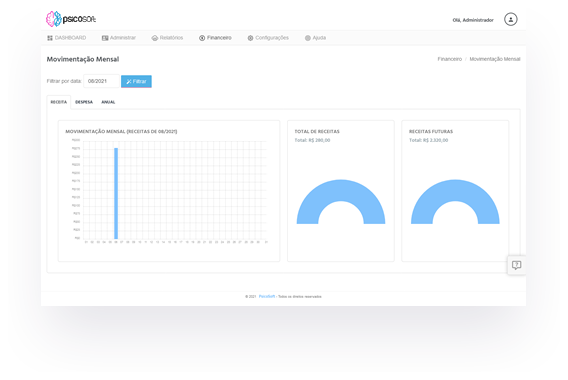This screenshot has height=380, width=568.
Task: Switch to the Despesa tab
Action: [84, 102]
